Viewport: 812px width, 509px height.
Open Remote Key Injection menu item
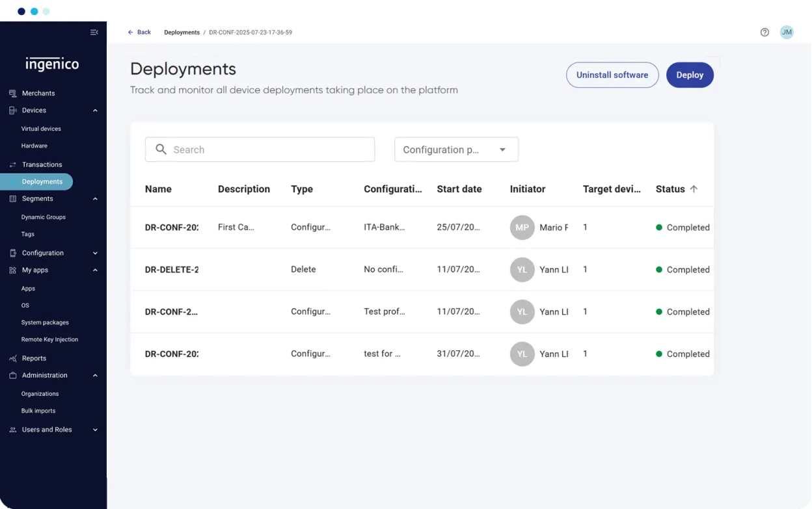click(49, 339)
